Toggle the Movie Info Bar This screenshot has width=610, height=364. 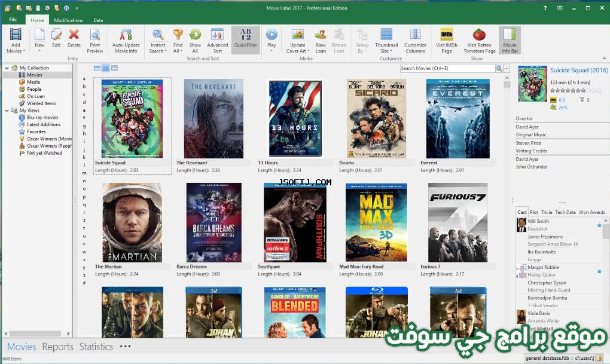(x=510, y=41)
